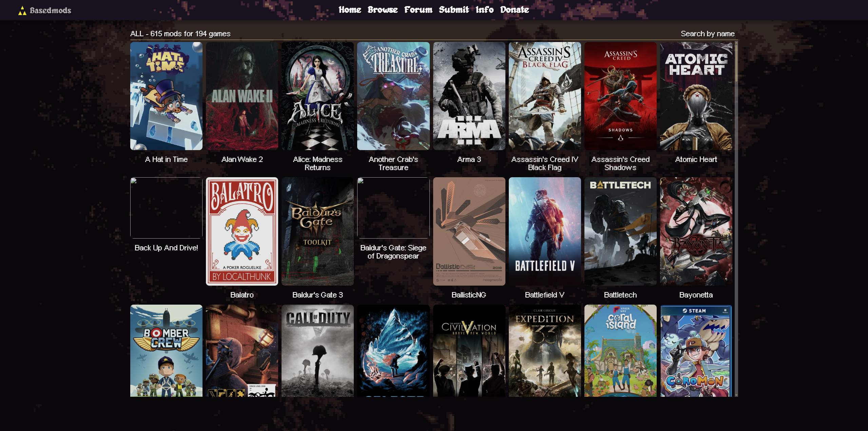The image size is (868, 431).
Task: Open the "Alan Wake 2" title link
Action: 242,159
